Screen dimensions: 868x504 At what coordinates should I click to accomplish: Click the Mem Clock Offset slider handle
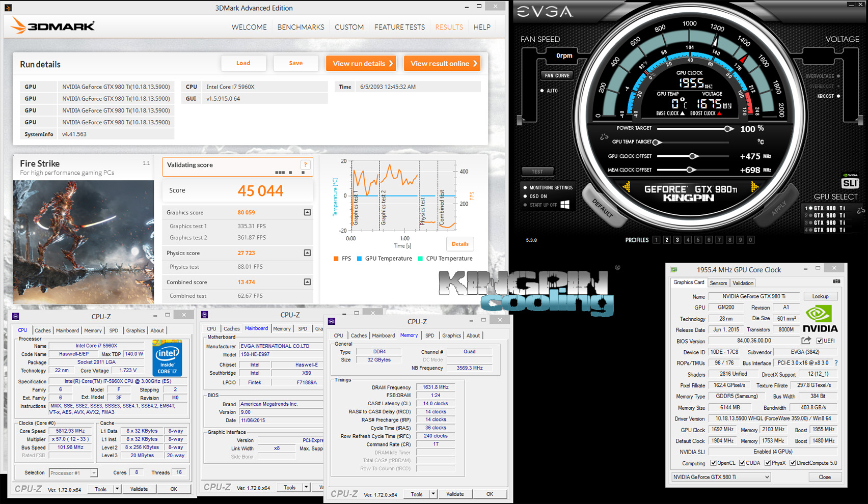(690, 170)
